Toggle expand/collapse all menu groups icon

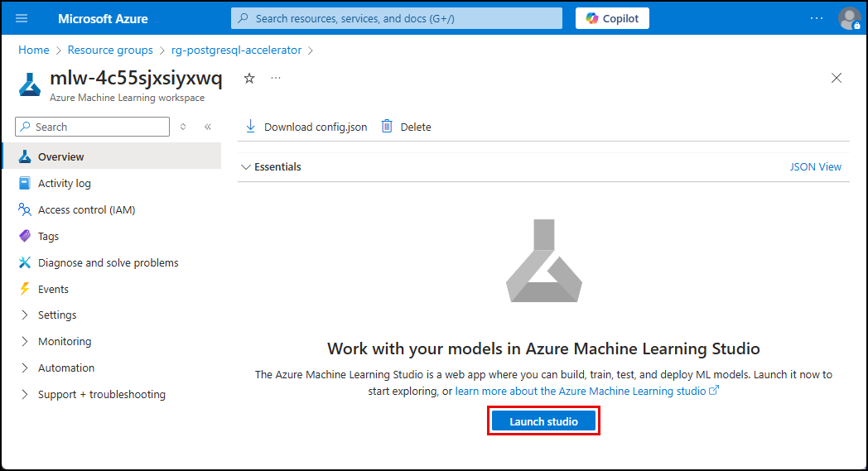[183, 127]
